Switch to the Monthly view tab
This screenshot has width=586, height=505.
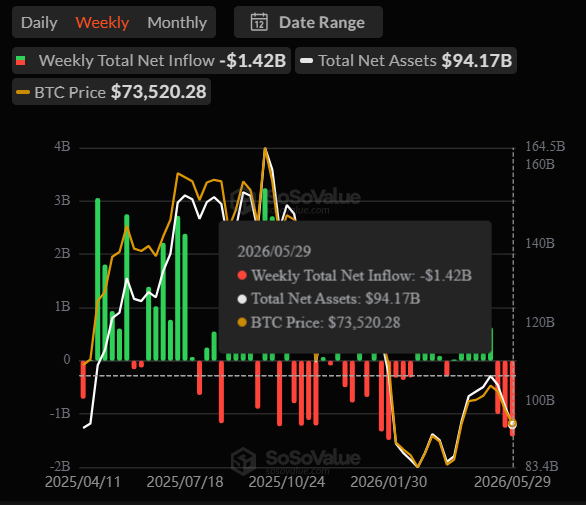(x=177, y=22)
